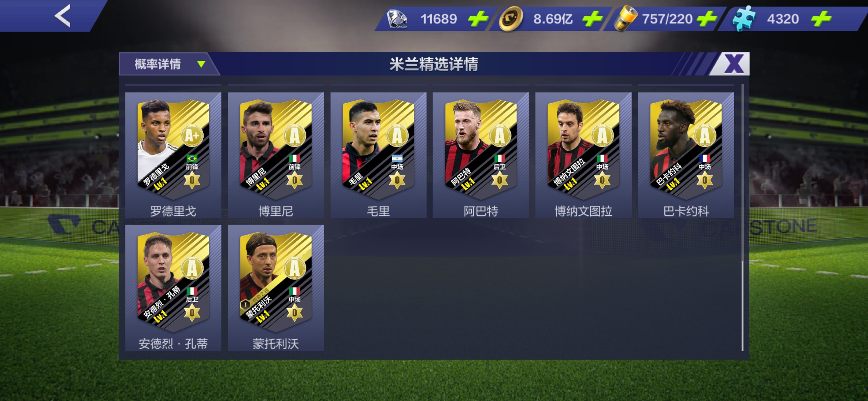This screenshot has width=868, height=401.
Task: Click the vertical scrollbar of the player list
Action: click(743, 218)
